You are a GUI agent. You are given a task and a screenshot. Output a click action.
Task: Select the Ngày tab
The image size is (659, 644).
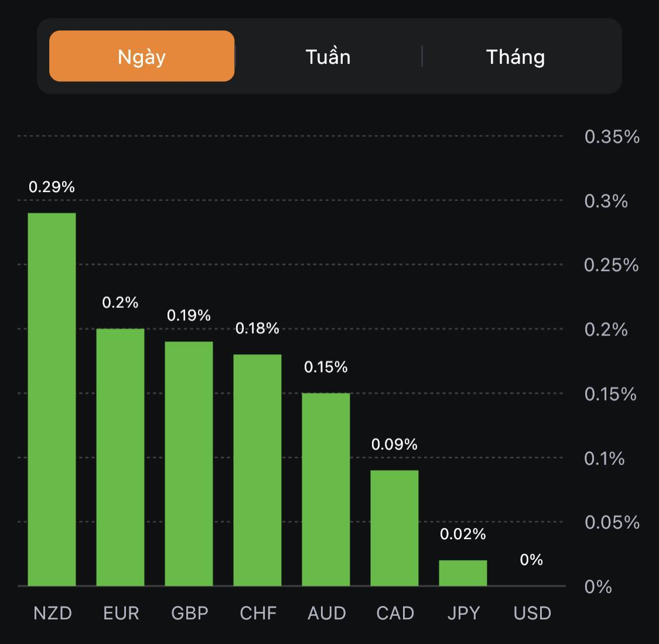coord(142,56)
